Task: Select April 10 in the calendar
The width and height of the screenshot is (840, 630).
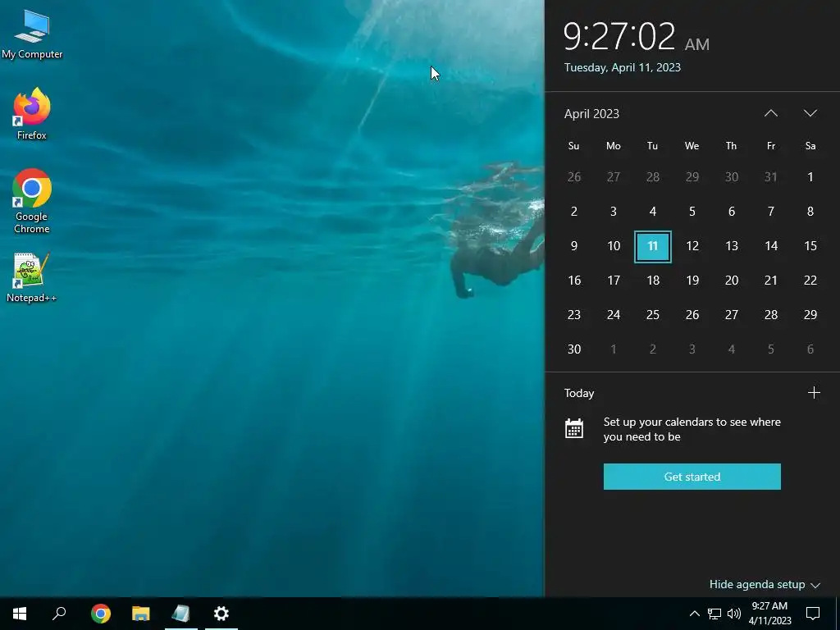Action: pos(614,246)
